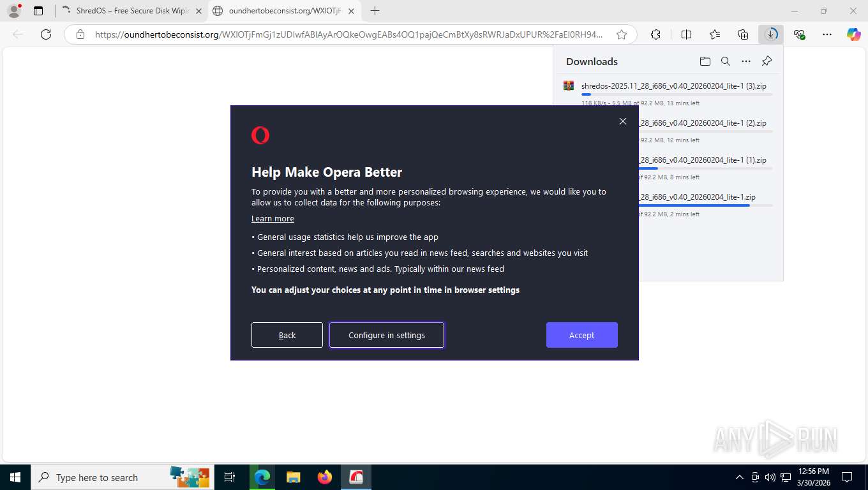
Task: Click the Help Make Opera Better heading
Action: pos(327,172)
